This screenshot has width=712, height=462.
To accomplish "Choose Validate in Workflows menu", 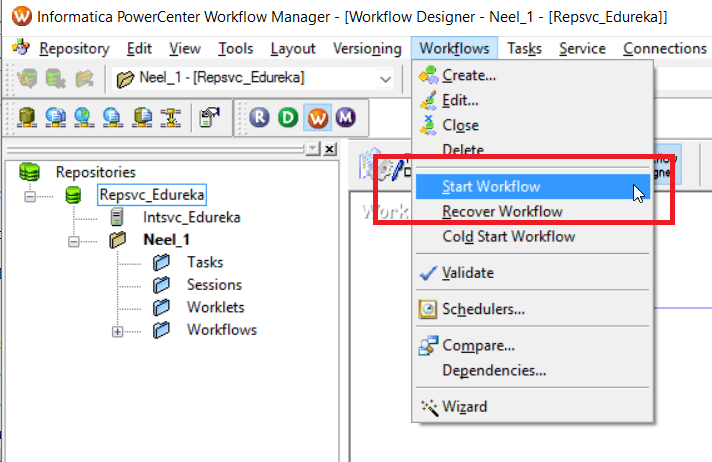I will (x=532, y=273).
